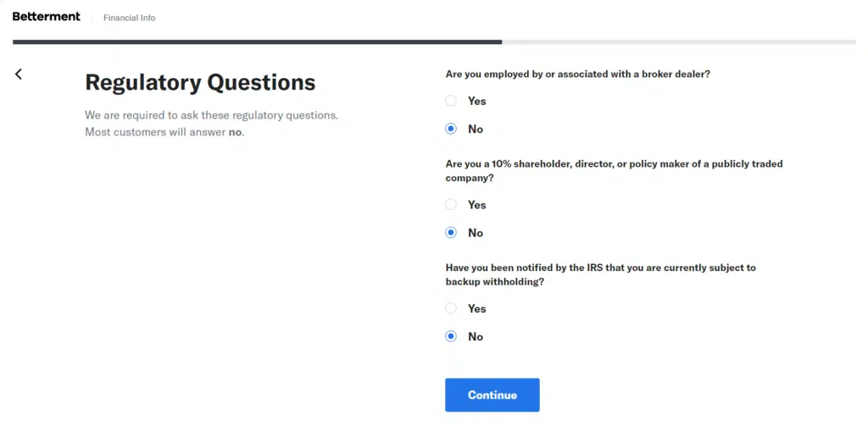Click the IRS backup withholding question text
This screenshot has height=431, width=868.
click(x=600, y=274)
